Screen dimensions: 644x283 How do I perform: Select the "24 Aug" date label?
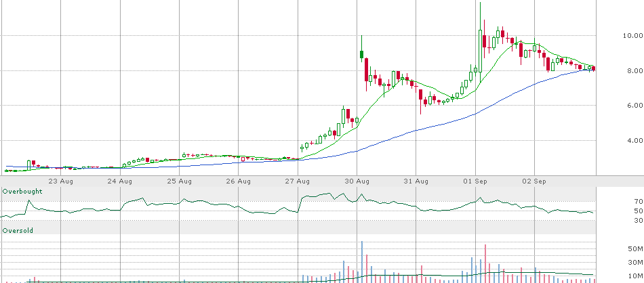[x=121, y=181]
